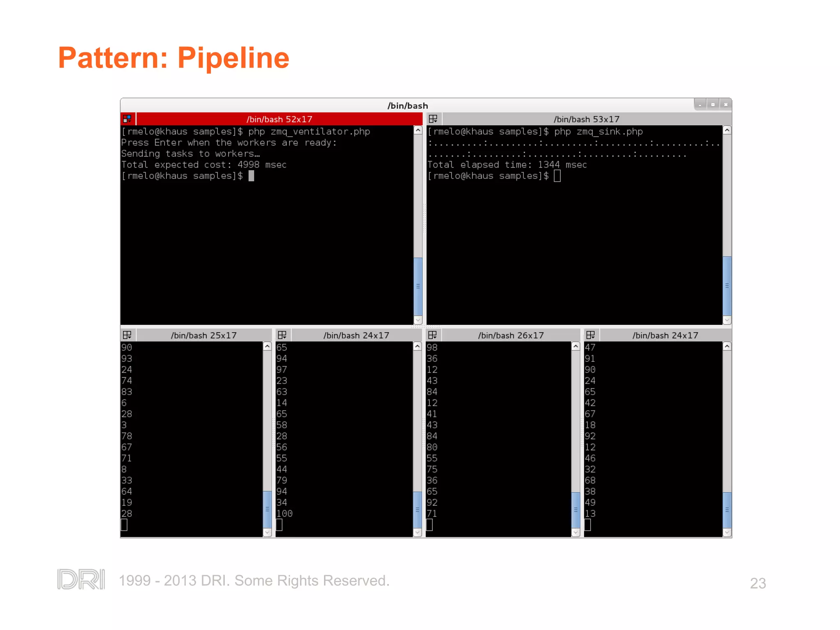The height and width of the screenshot is (630, 840).
Task: Click scrollbar thumb of zmq_sink terminal
Action: pyautogui.click(x=727, y=285)
